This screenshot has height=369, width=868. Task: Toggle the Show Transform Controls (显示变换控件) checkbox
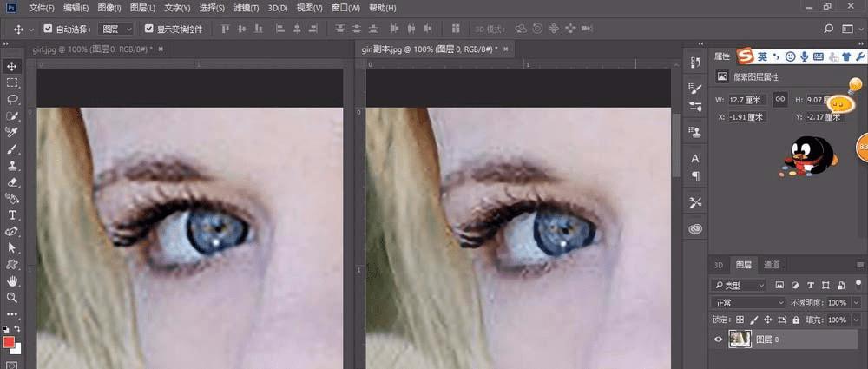click(148, 29)
